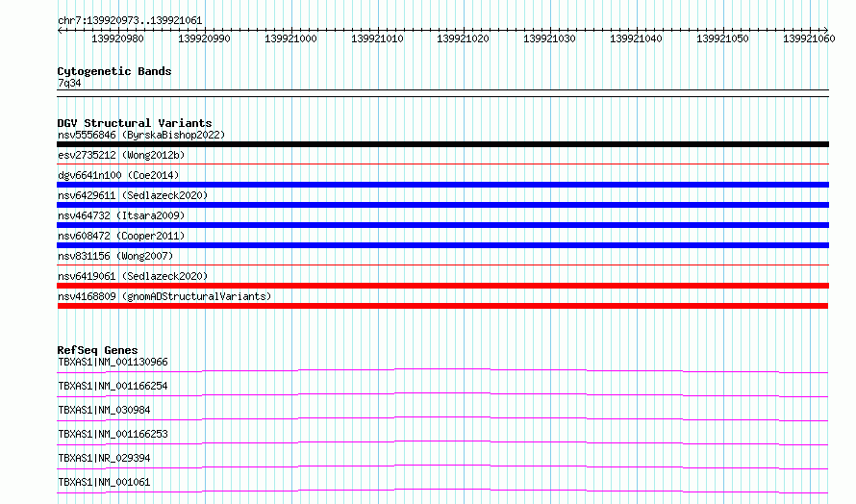856x504 pixels.
Task: Click red bar under nsv4168809
Action: pos(442,306)
